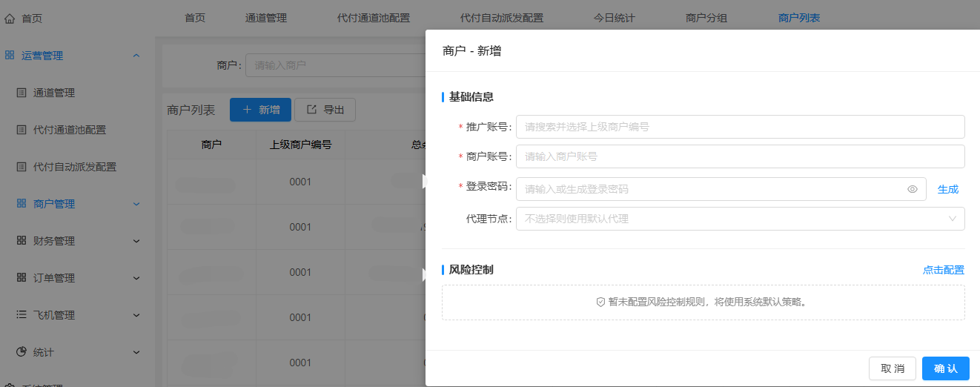Click the export icon on 导出 button

point(311,110)
